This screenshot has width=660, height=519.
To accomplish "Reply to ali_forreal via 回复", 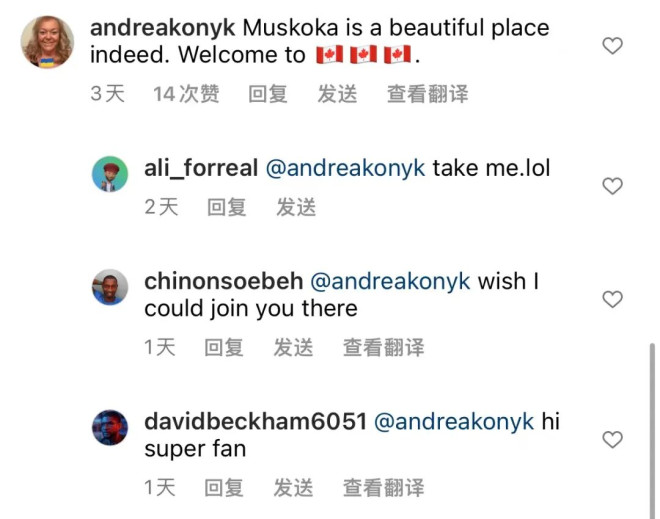I will [226, 207].
